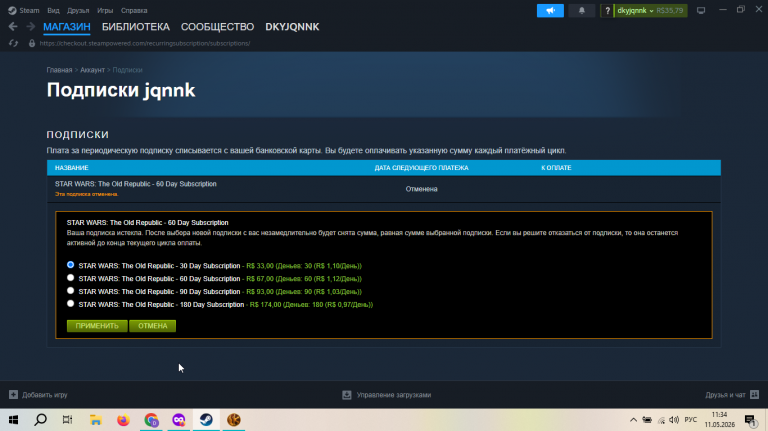Open friends and chat icon
The width and height of the screenshot is (768, 431).
[x=755, y=394]
